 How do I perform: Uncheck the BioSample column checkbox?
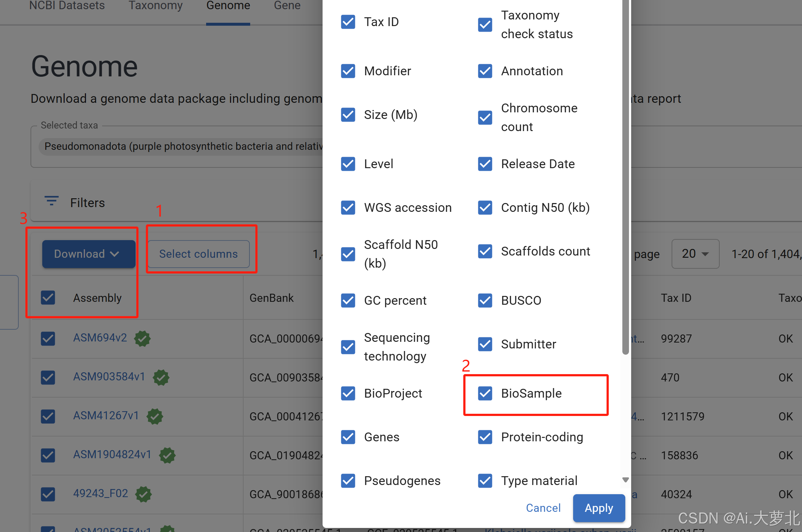[x=485, y=393]
